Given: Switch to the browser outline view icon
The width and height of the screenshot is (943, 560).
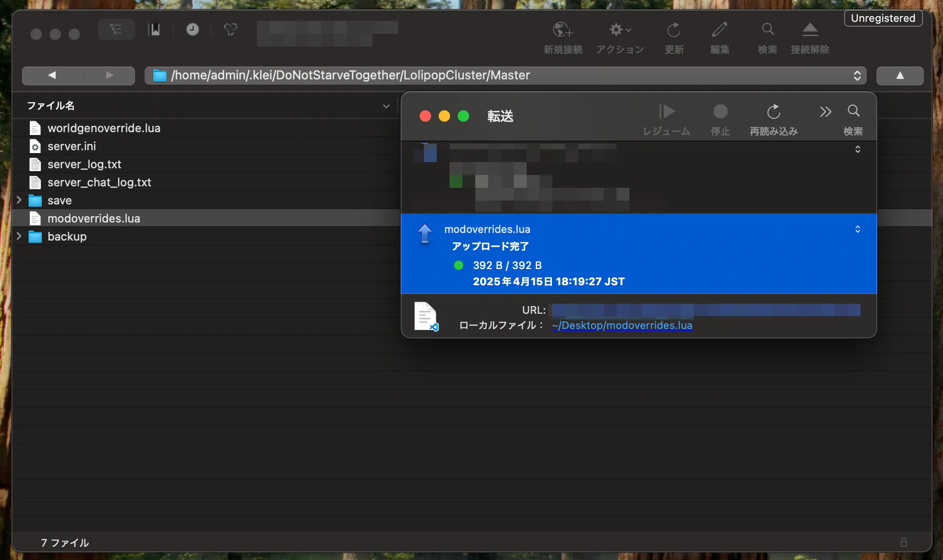Looking at the screenshot, I should pyautogui.click(x=116, y=29).
